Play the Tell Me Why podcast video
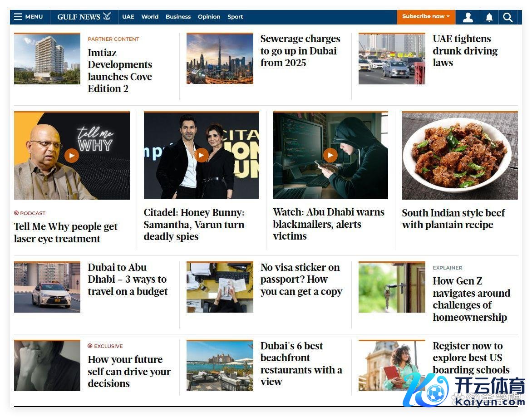Viewport: 532px width, 417px height. pyautogui.click(x=71, y=156)
